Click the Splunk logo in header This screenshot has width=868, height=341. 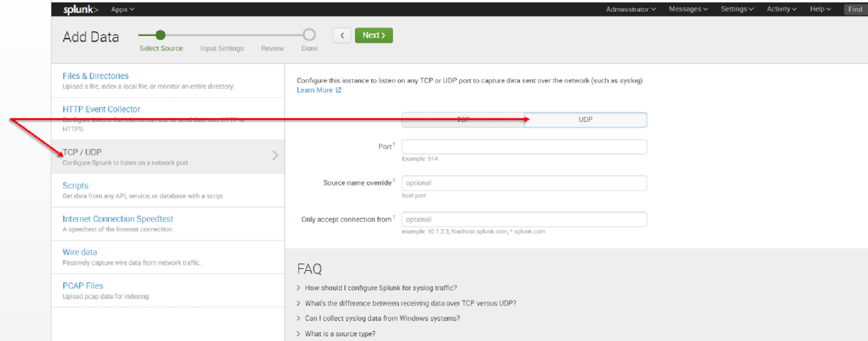click(81, 9)
